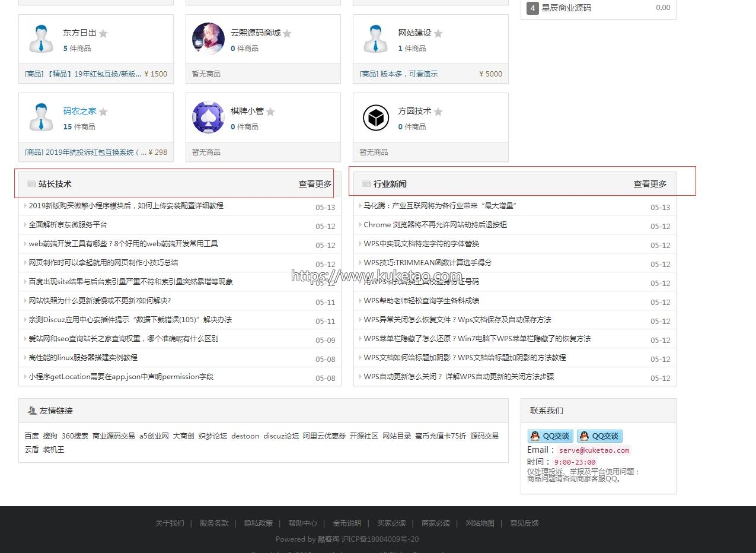
Task: View more 行业新闻 articles via 查看更多
Action: [650, 184]
